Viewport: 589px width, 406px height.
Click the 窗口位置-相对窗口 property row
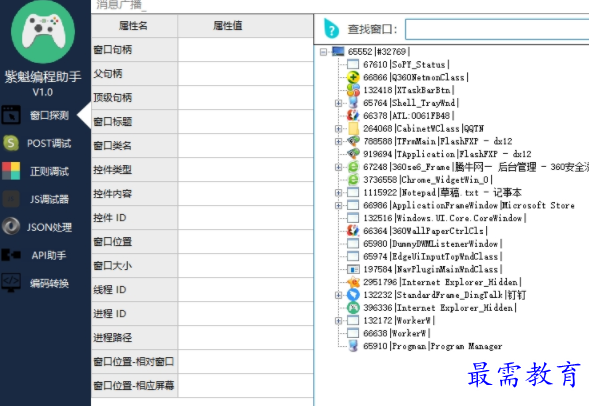[202, 362]
